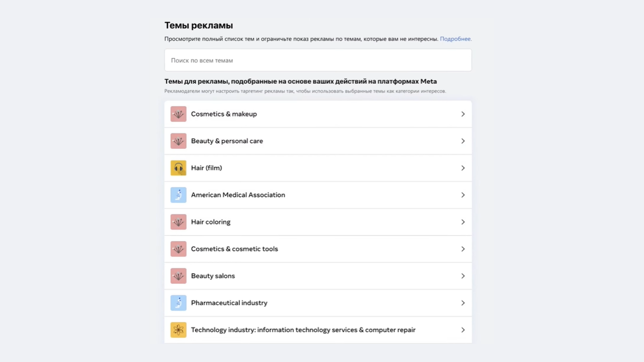
Task: Click the yellow Hair (film) headphones icon
Action: pyautogui.click(x=178, y=168)
